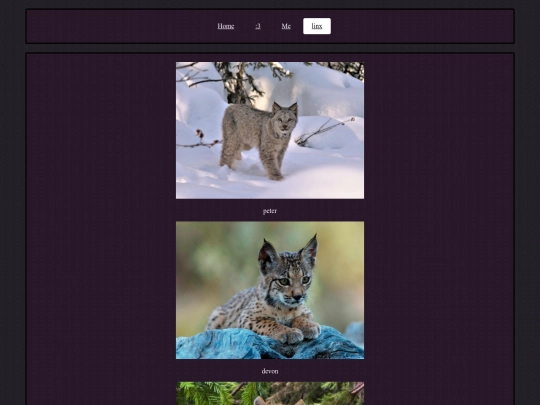Open the :3 navigation link
This screenshot has width=540, height=405.
click(258, 26)
